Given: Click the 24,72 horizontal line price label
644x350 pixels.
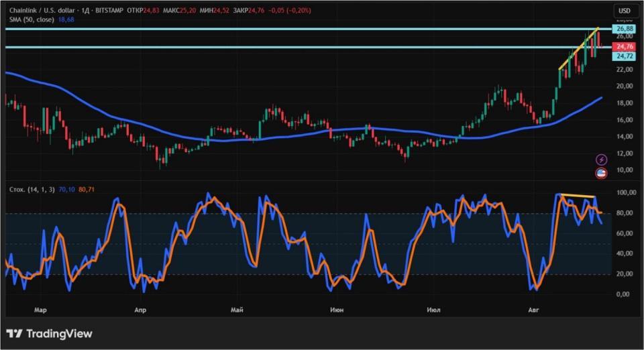Looking at the screenshot, I should (x=625, y=56).
